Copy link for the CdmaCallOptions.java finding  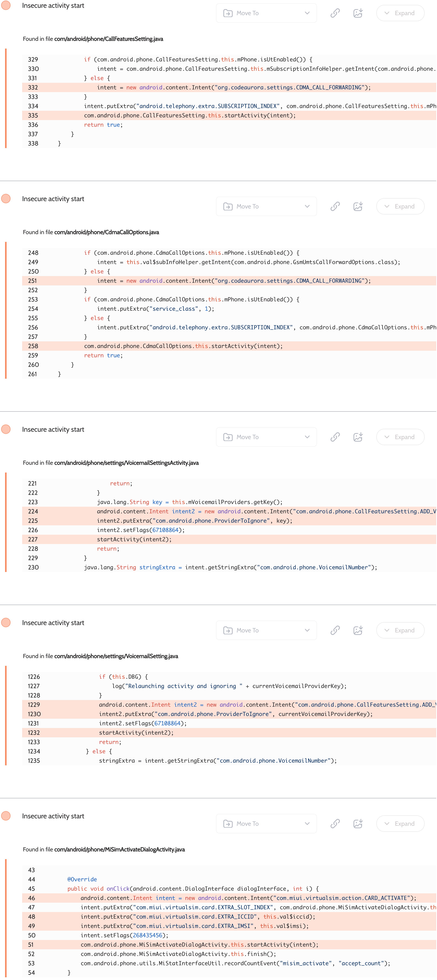pyautogui.click(x=335, y=207)
